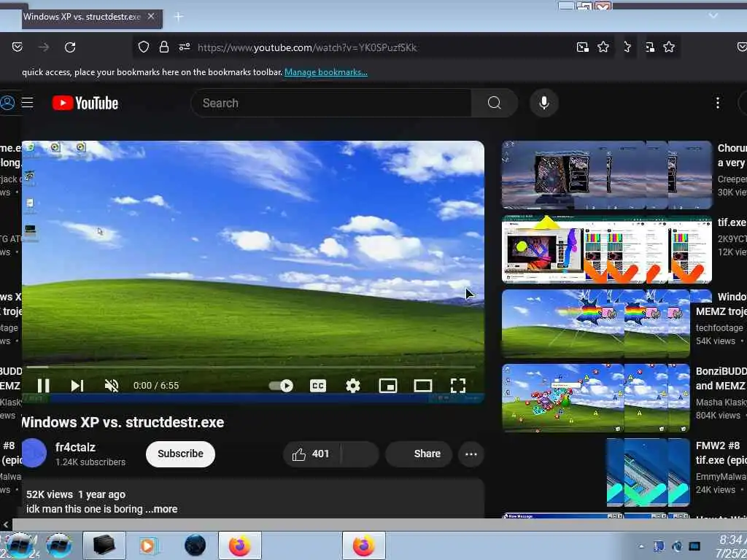
Task: Open more actions ellipsis next to Share
Action: click(471, 454)
